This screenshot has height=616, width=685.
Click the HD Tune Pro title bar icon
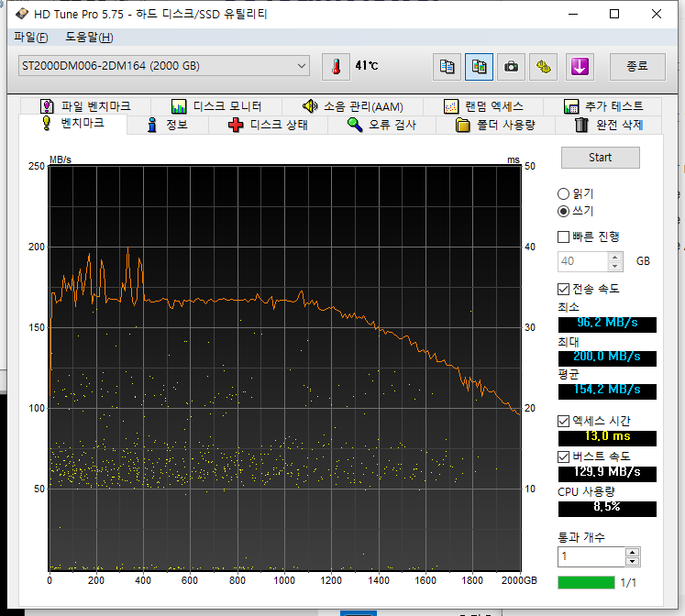pos(22,14)
